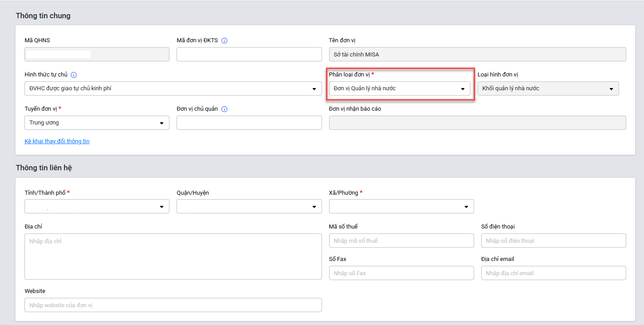Viewport: 644px width, 325px height.
Task: Click info icon next to Đơn vị chủ quản
Action: (225, 109)
